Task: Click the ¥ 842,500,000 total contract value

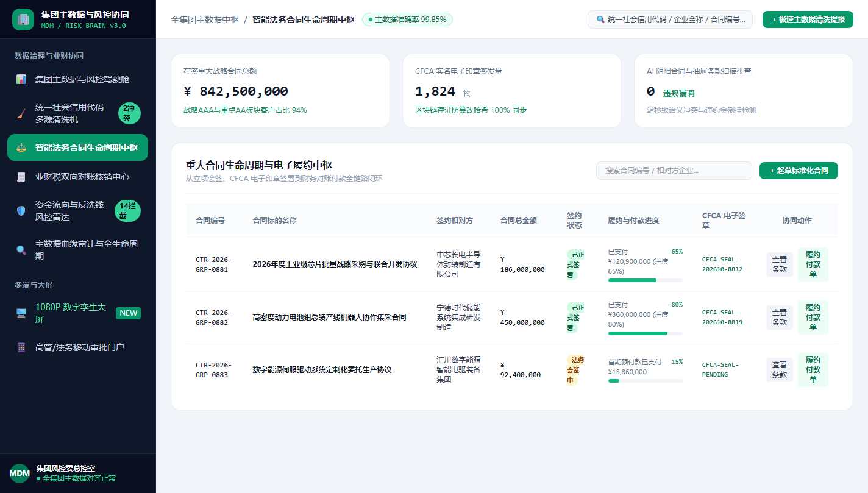Action: tap(236, 91)
